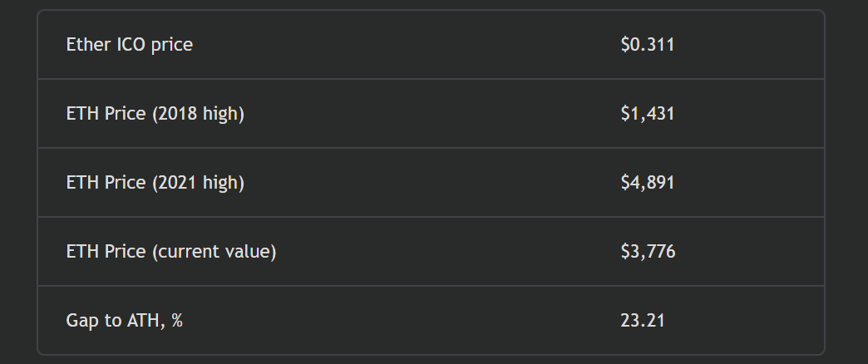
Task: Click the "Ether ICO price" label
Action: pyautogui.click(x=129, y=45)
